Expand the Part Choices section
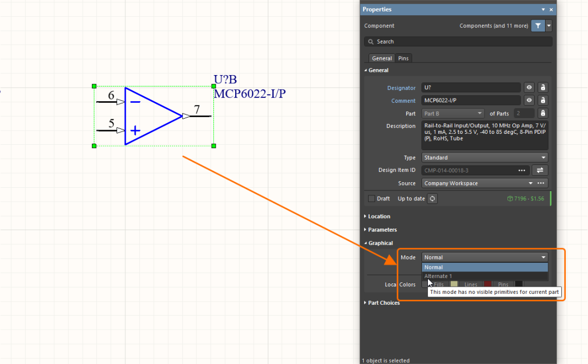The width and height of the screenshot is (588, 364). pyautogui.click(x=383, y=303)
